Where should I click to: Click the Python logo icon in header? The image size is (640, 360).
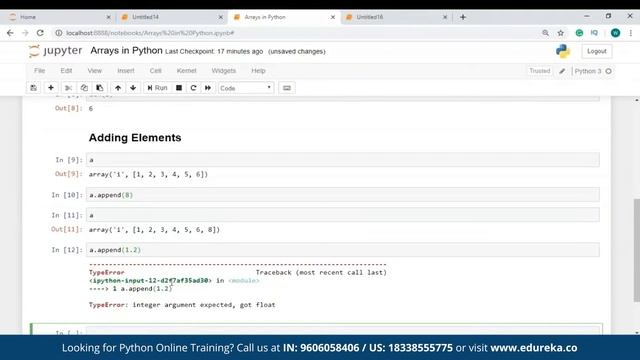tap(563, 51)
